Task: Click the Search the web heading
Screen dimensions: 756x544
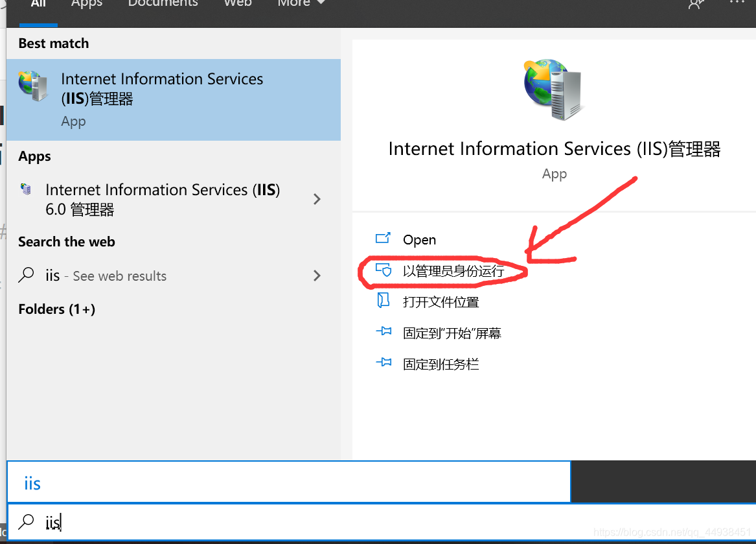Action: (67, 242)
